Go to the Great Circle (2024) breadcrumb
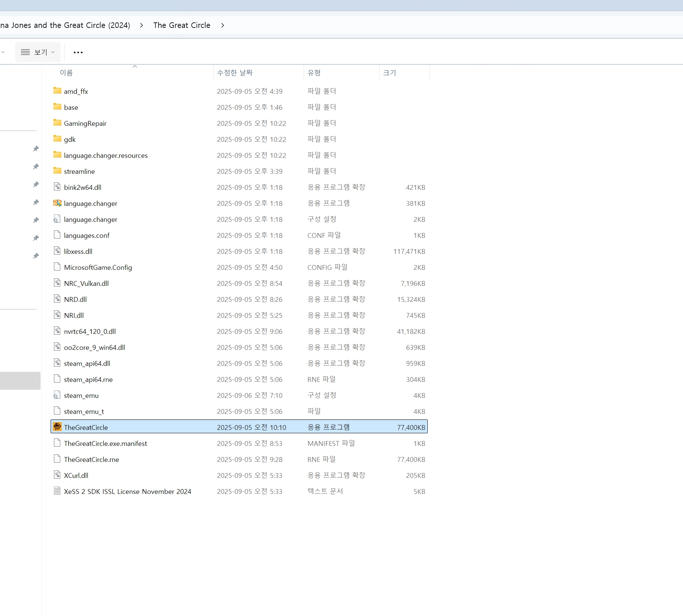 tap(65, 25)
